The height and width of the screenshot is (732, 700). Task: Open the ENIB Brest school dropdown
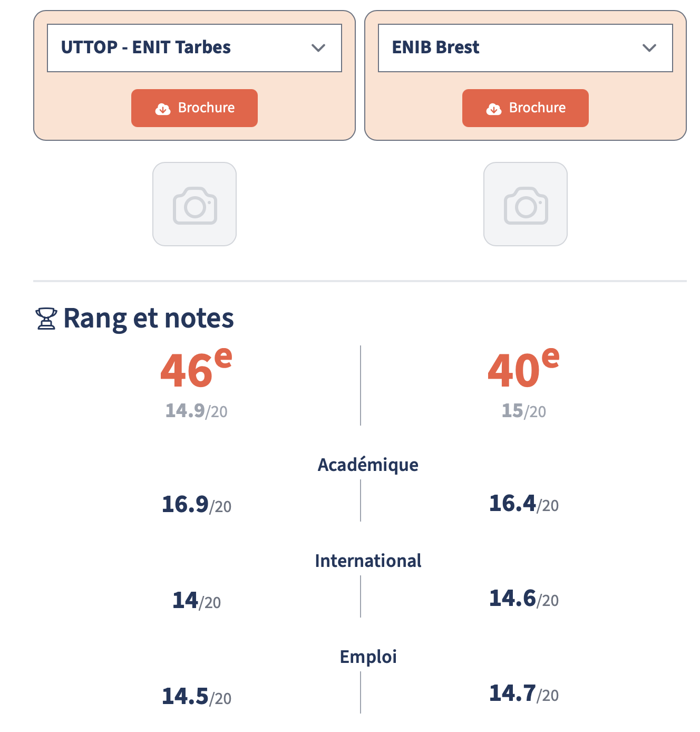point(525,48)
